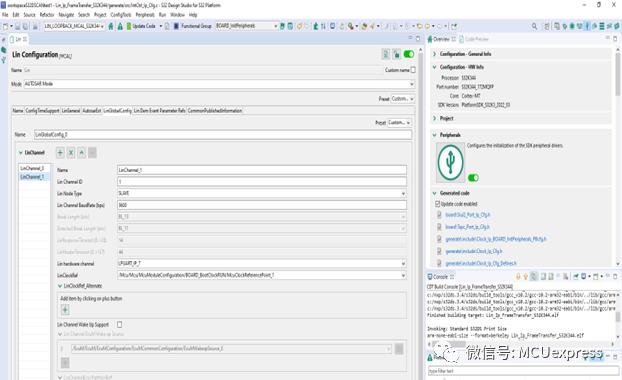The image size is (622, 380).
Task: Click the maximize icon of Lin editor panel
Action: pyautogui.click(x=418, y=39)
